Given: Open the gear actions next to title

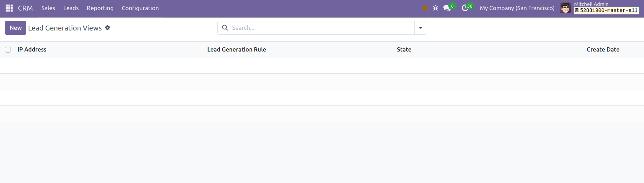Looking at the screenshot, I should pos(108,28).
